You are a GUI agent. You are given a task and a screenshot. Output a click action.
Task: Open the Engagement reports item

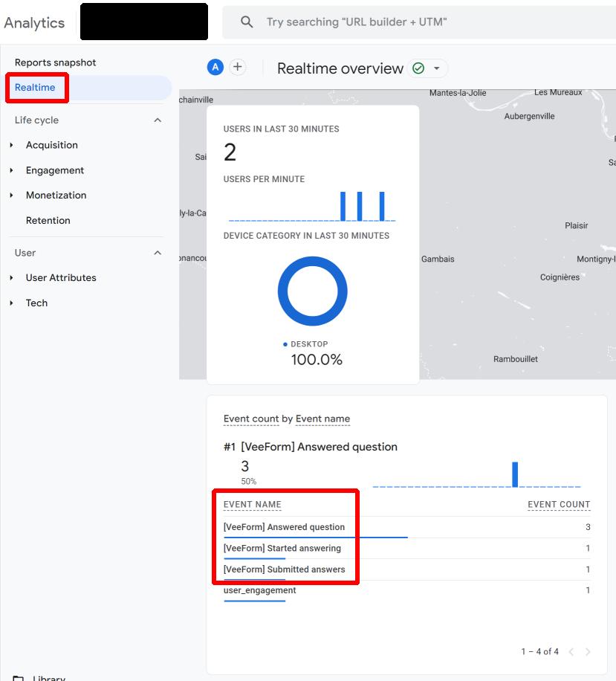coord(55,170)
